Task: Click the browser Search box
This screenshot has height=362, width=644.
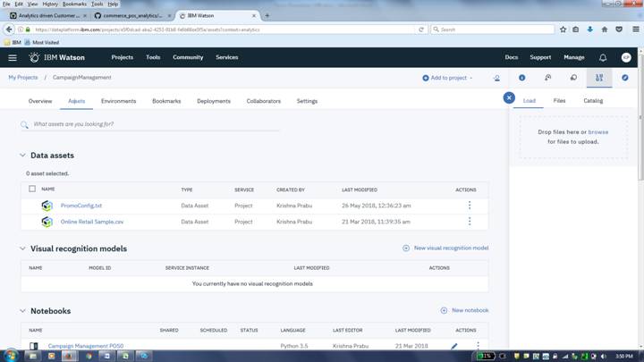Action: point(493,29)
